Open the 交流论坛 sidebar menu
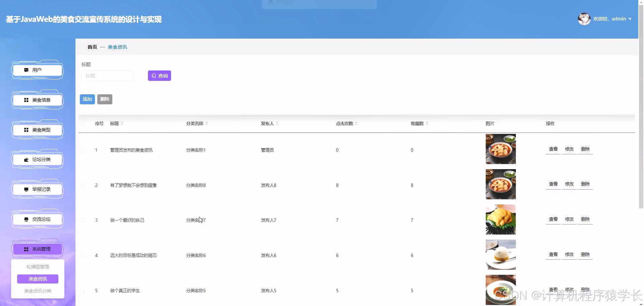 [x=37, y=219]
